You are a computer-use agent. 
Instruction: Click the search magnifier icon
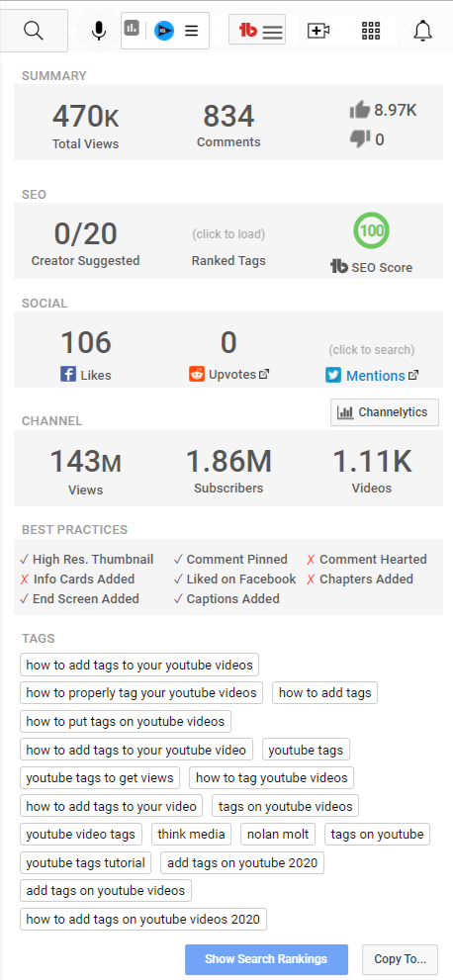33,30
